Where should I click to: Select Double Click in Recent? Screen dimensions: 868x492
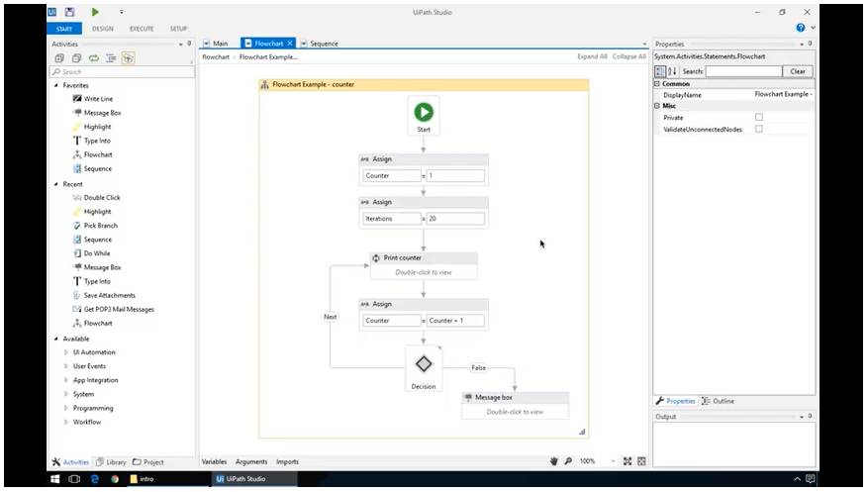tap(102, 198)
